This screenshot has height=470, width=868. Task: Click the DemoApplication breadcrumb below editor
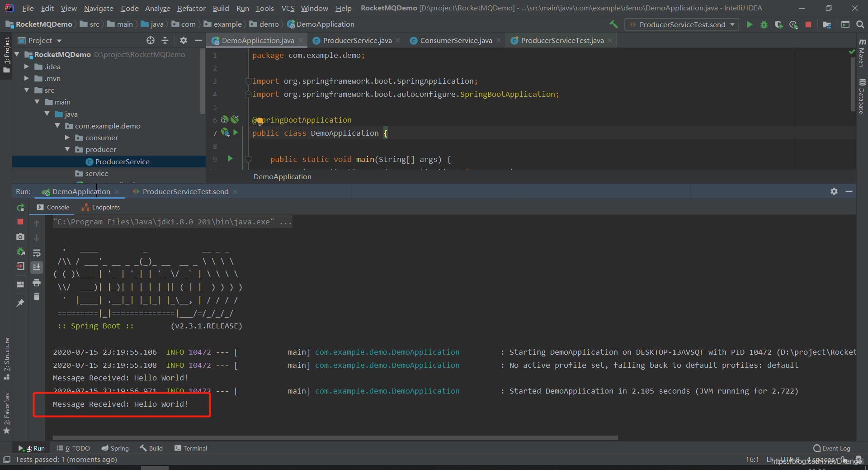pos(282,176)
